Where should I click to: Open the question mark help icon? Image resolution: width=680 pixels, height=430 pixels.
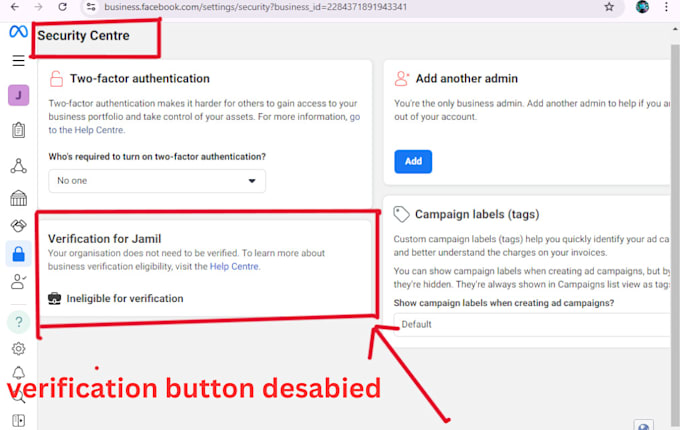tap(19, 322)
